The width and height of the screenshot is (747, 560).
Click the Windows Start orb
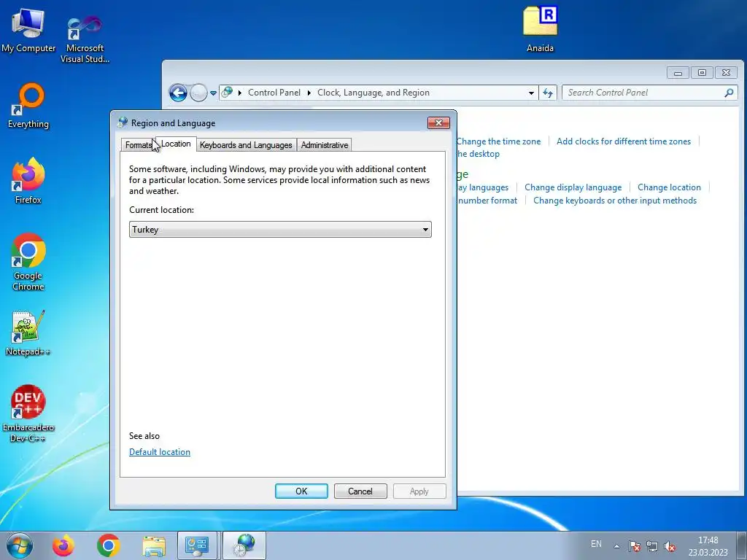tap(20, 545)
